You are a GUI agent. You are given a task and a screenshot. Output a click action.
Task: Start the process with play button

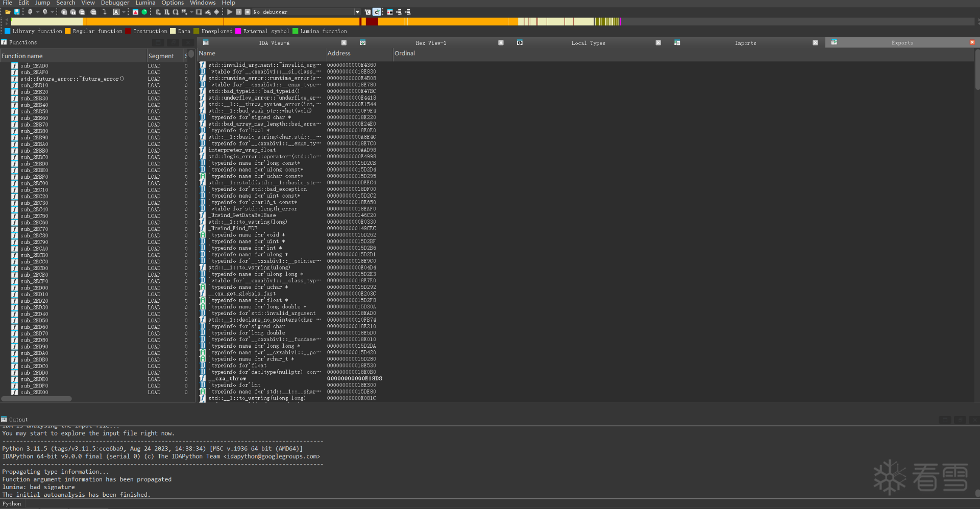230,12
